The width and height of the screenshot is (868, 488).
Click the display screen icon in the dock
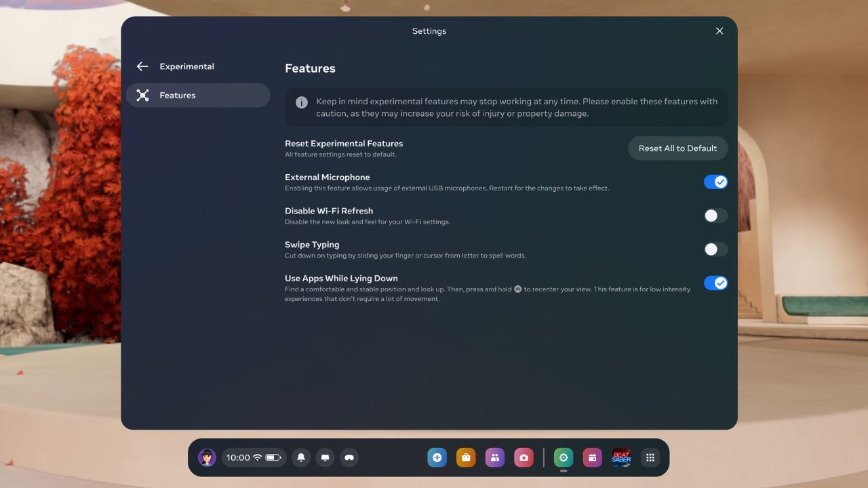coord(325,457)
